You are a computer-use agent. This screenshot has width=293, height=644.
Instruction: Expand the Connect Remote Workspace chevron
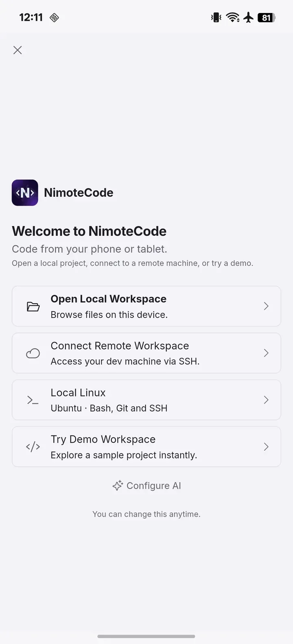(266, 353)
